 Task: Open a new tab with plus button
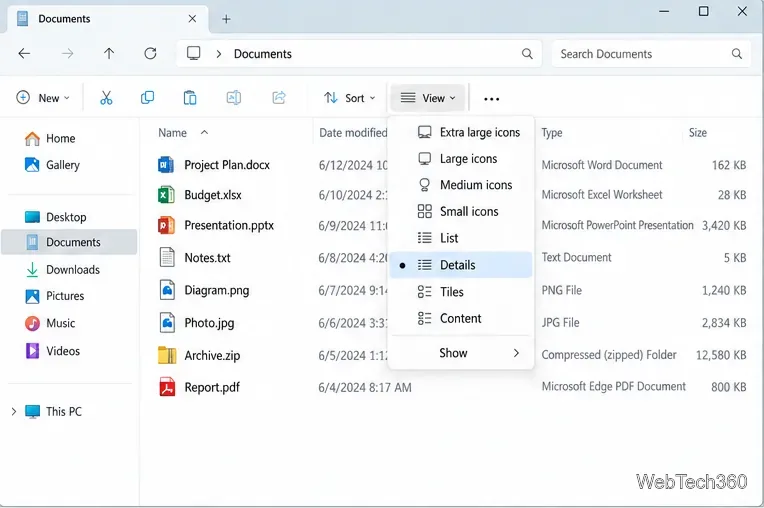tap(226, 19)
